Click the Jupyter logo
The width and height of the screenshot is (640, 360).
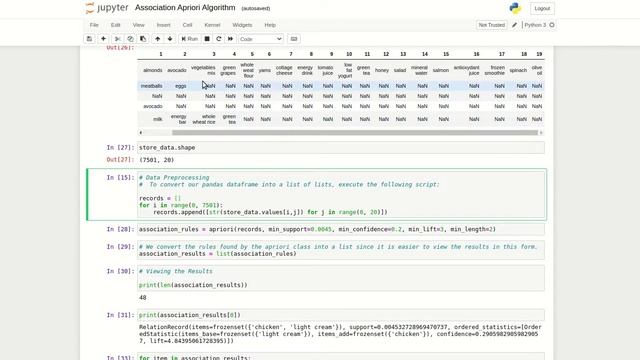(107, 8)
